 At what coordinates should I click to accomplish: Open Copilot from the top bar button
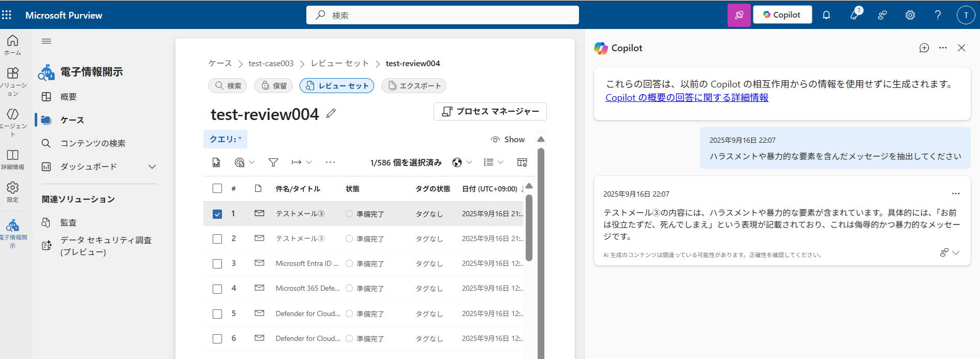point(782,15)
